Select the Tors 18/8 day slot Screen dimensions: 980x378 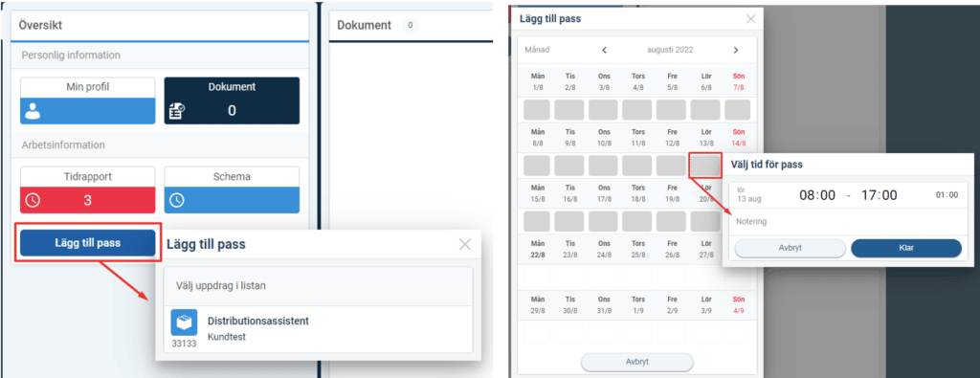636,221
